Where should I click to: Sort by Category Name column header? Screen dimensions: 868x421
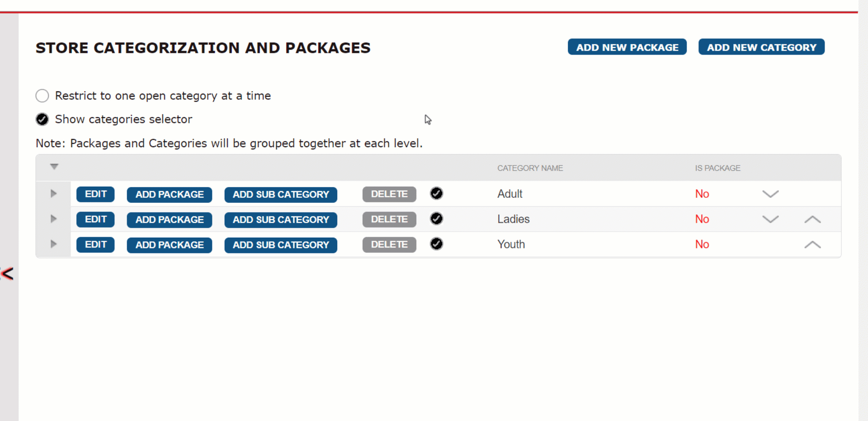pos(530,168)
